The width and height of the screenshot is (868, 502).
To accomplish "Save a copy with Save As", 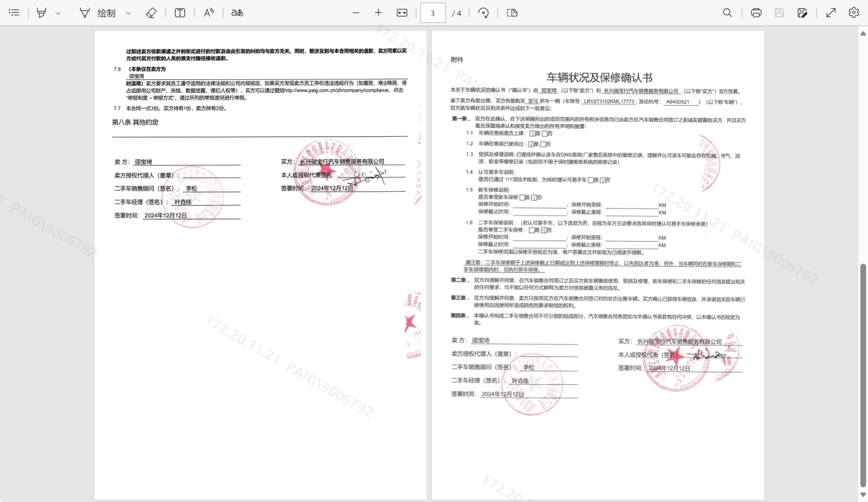I will 802,13.
